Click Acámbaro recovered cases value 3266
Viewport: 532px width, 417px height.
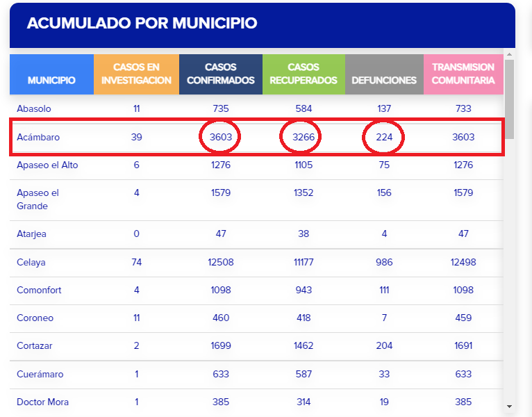304,137
